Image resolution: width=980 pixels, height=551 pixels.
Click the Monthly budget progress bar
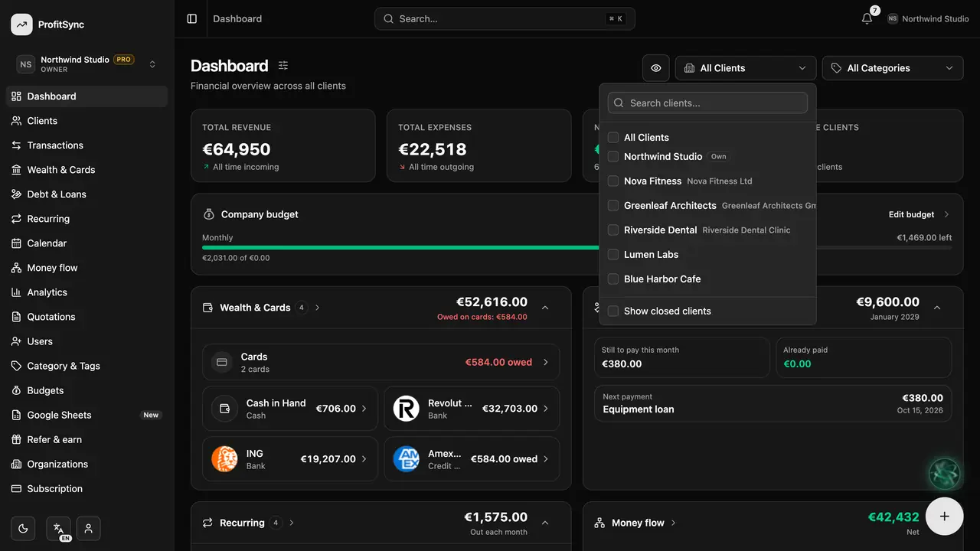(577, 248)
